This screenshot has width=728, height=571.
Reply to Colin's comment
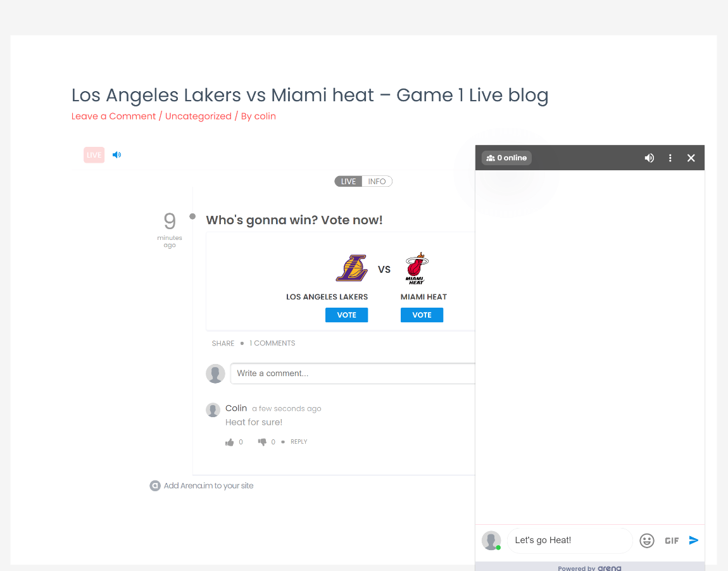coord(299,441)
